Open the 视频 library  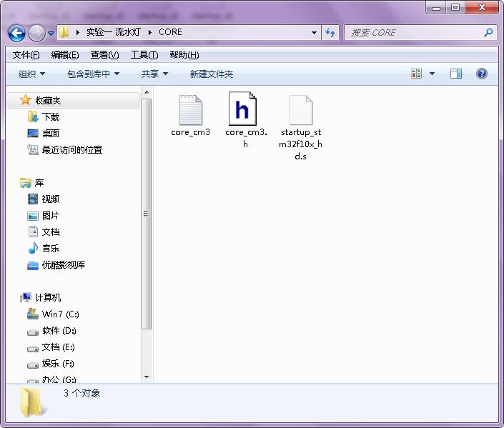click(51, 199)
